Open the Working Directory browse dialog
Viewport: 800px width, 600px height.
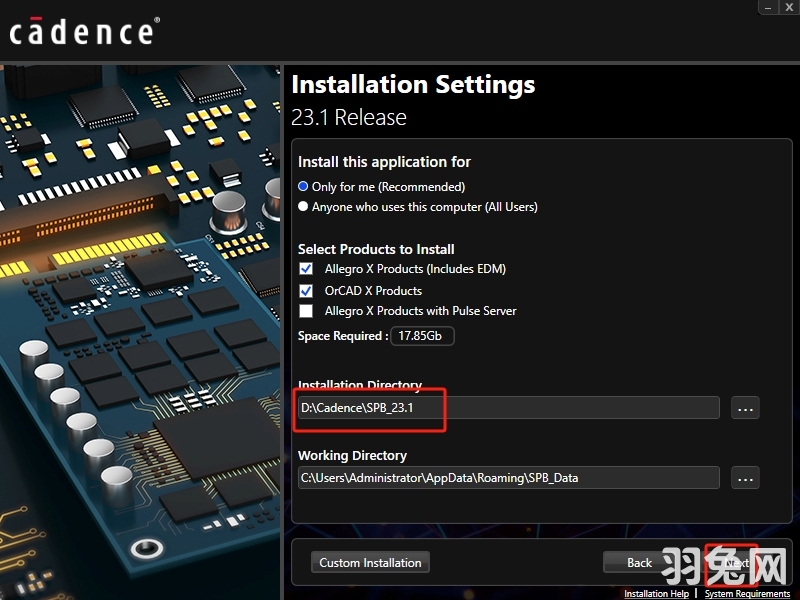coord(745,478)
